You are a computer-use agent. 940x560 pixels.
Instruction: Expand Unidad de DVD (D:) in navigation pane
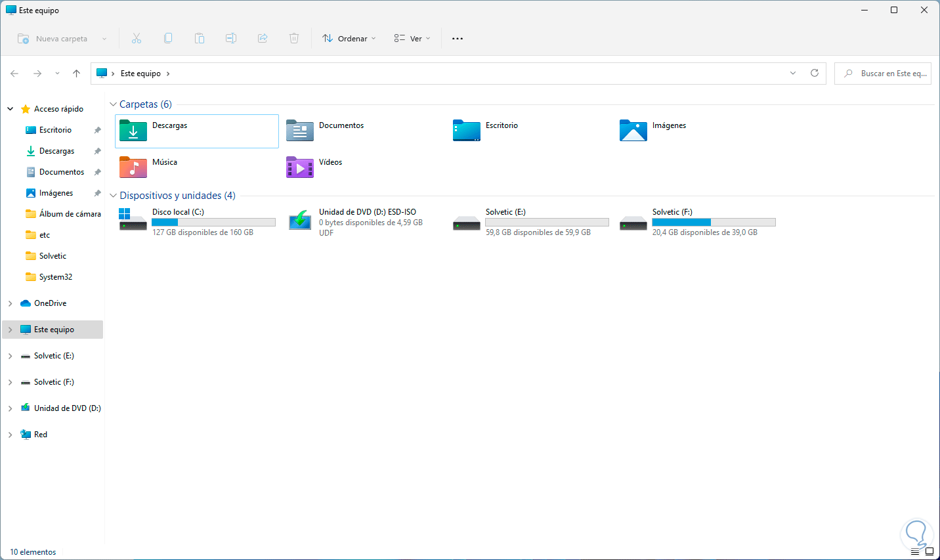pyautogui.click(x=11, y=408)
